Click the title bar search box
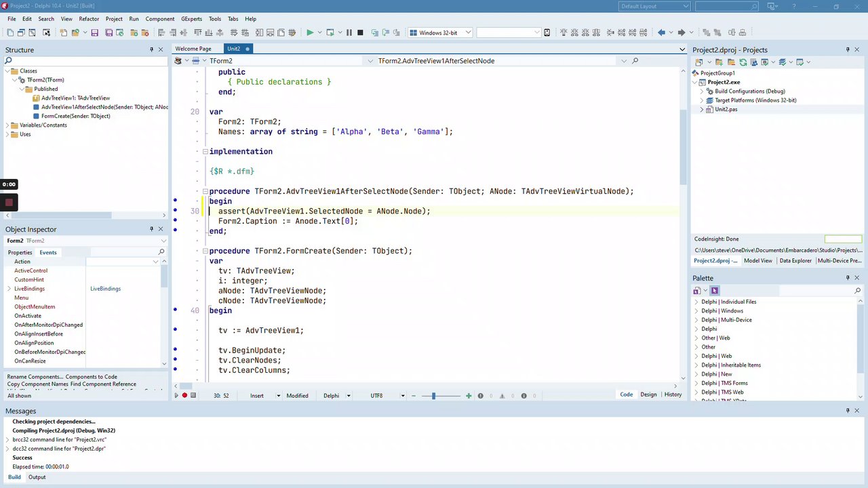This screenshot has height=488, width=868. point(726,6)
